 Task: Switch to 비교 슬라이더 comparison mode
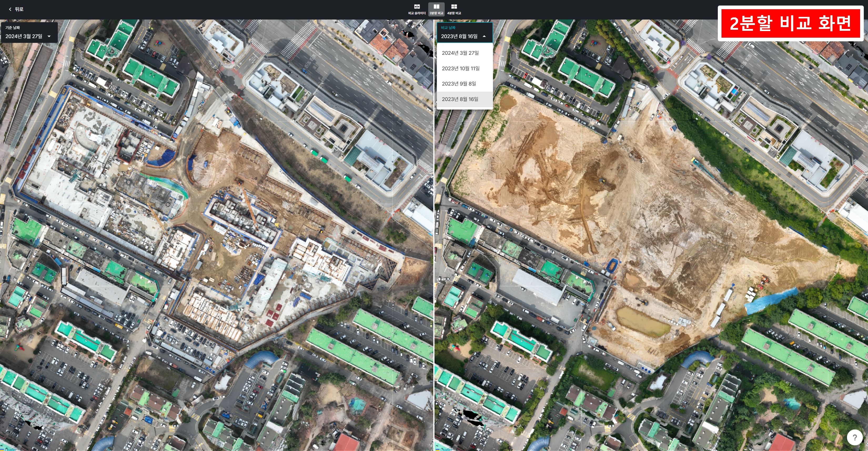[x=417, y=9]
